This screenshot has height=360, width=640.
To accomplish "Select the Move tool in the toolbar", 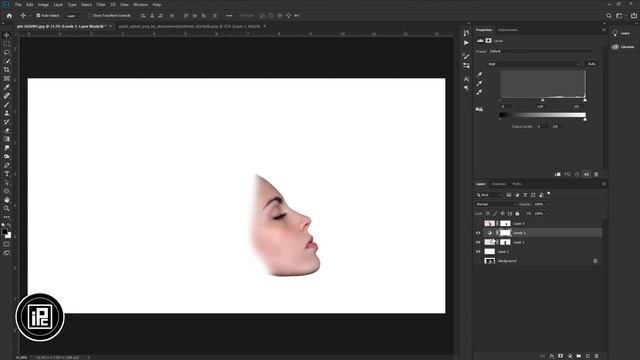I will point(7,35).
